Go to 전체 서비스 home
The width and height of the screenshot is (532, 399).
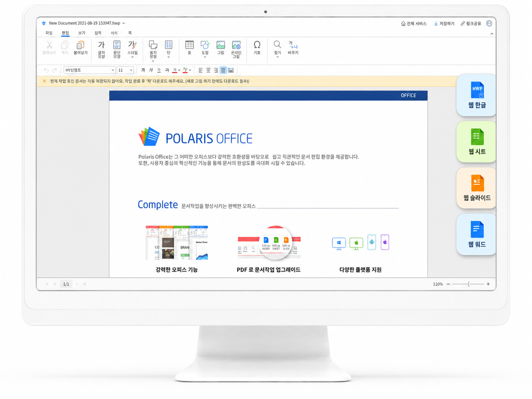[x=414, y=24]
